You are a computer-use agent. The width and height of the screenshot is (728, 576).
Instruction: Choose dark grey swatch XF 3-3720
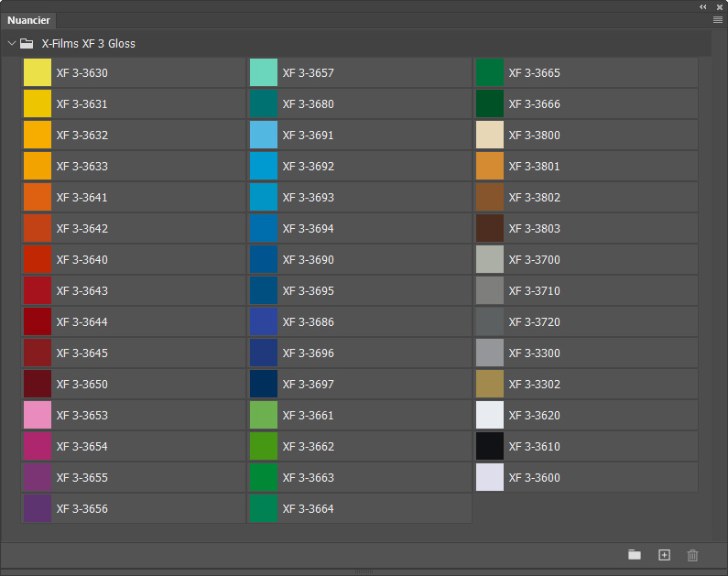490,321
